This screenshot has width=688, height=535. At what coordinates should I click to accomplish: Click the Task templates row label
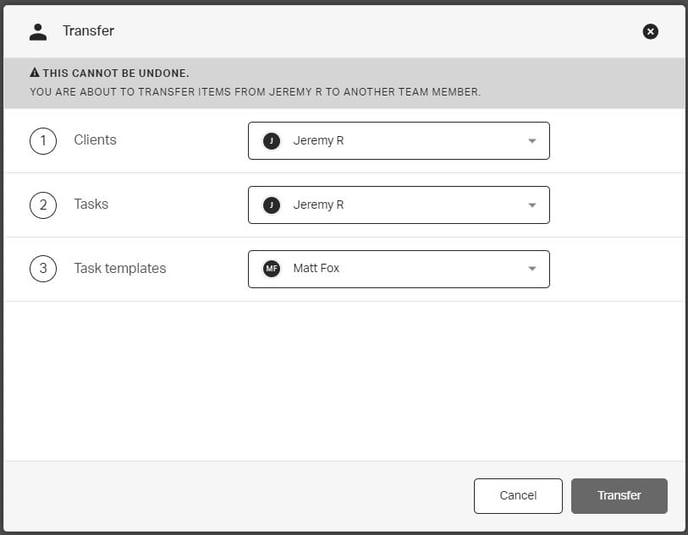[x=120, y=268]
